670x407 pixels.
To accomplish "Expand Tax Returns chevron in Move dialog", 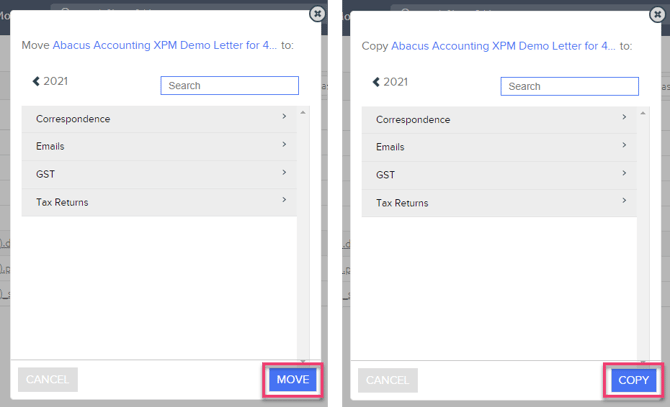I will pos(284,199).
